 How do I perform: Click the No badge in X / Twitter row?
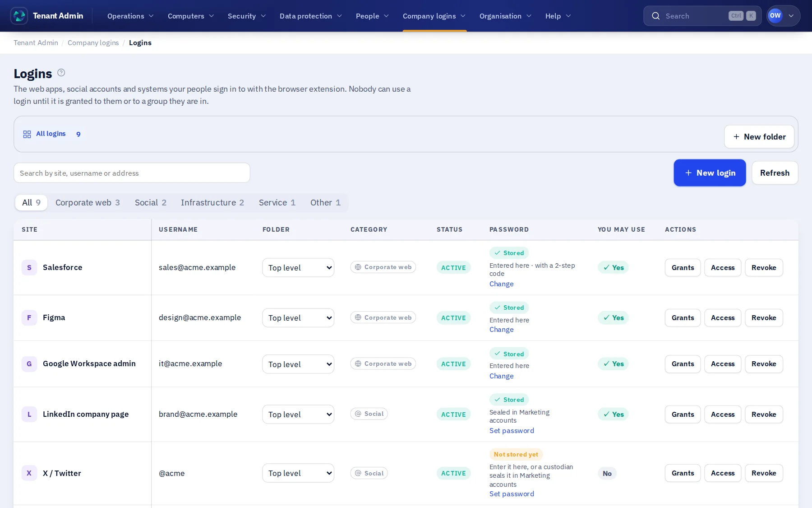(607, 473)
